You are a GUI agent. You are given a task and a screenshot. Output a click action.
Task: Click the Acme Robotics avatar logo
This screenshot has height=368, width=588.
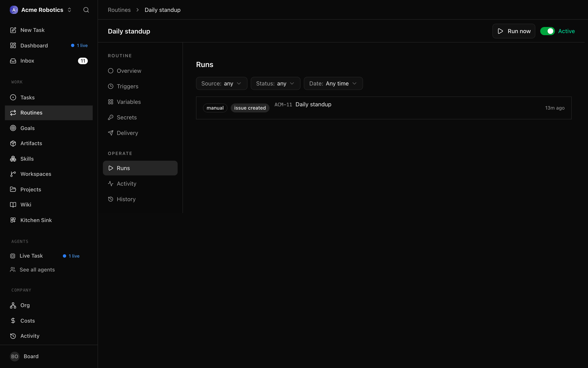pyautogui.click(x=14, y=10)
